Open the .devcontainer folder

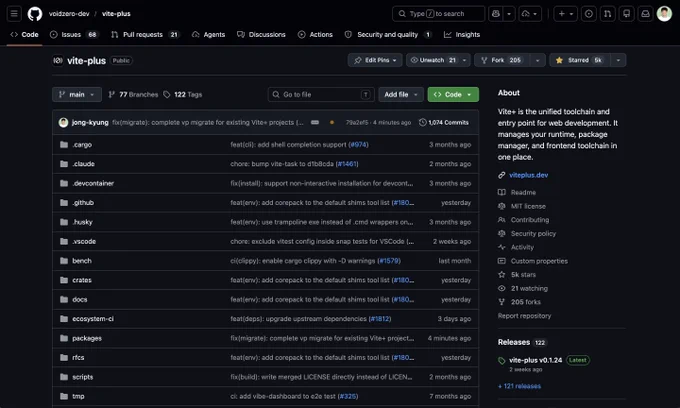coord(93,183)
